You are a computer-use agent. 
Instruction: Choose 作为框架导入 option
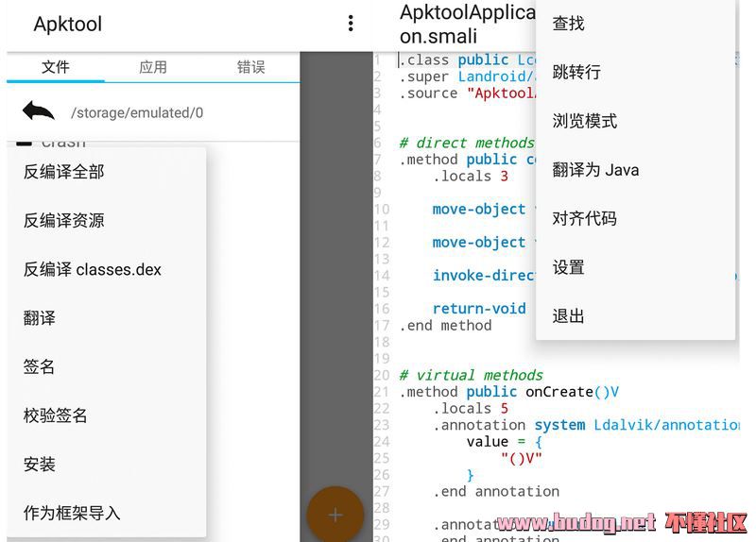coord(72,514)
